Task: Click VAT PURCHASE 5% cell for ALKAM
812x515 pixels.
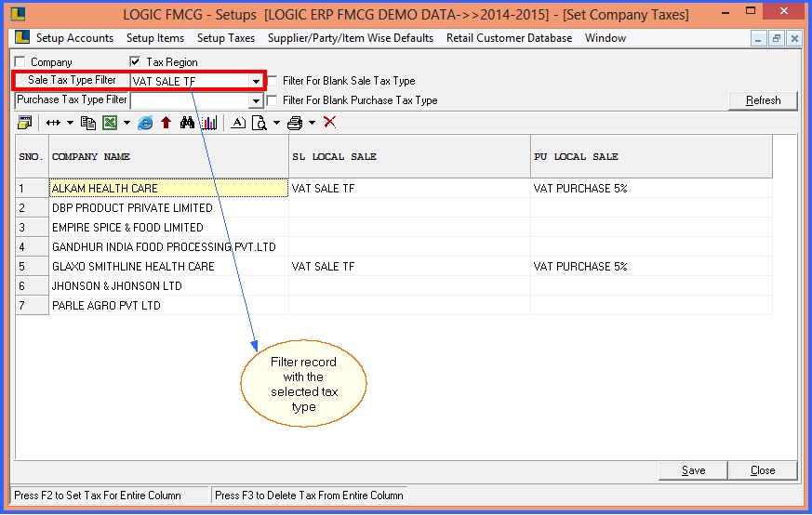Action: coord(651,188)
